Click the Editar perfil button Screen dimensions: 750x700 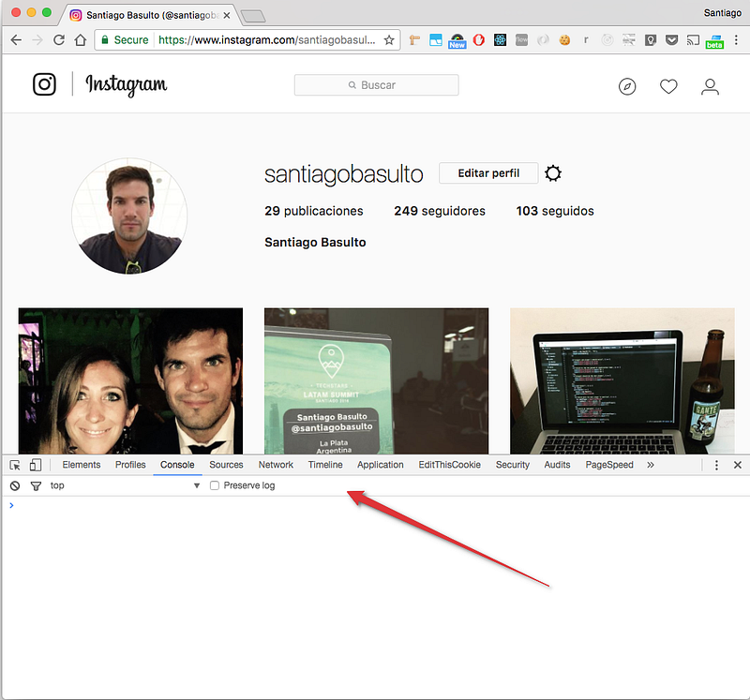pos(488,173)
